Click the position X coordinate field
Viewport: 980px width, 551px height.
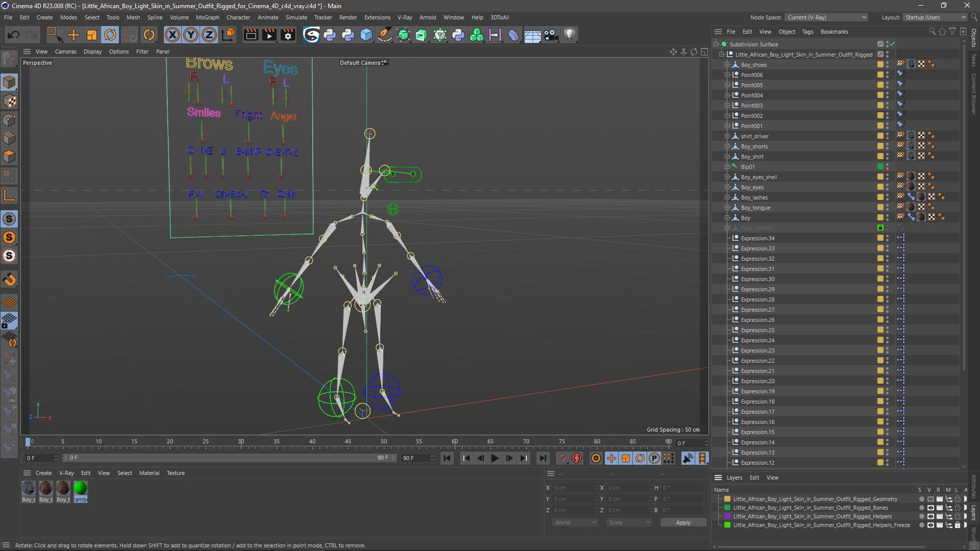click(x=574, y=488)
